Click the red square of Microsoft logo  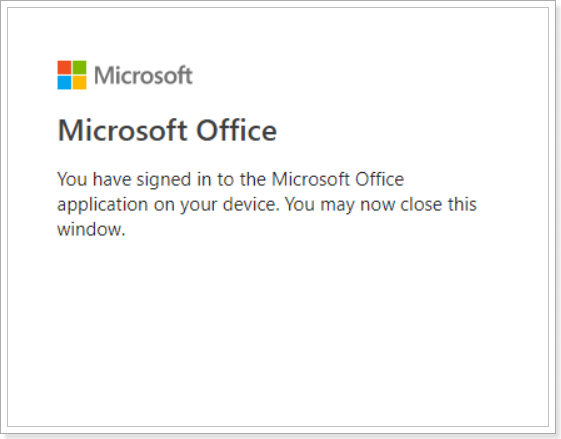coord(64,67)
